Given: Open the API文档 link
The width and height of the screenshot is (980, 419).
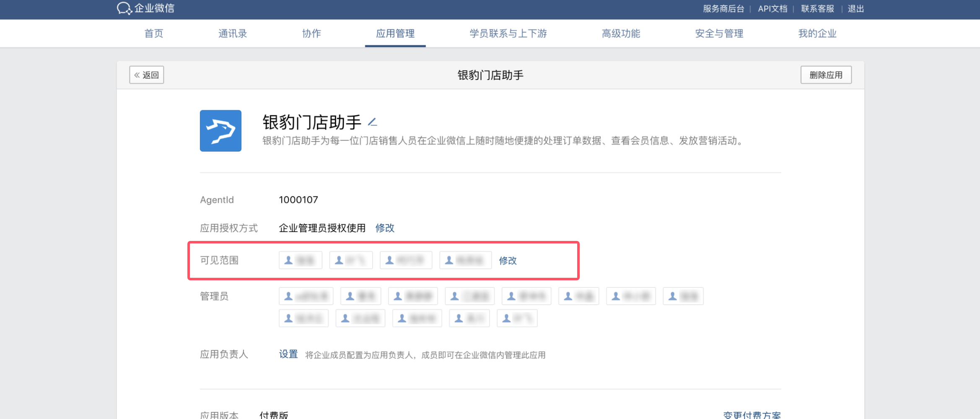Looking at the screenshot, I should 773,9.
